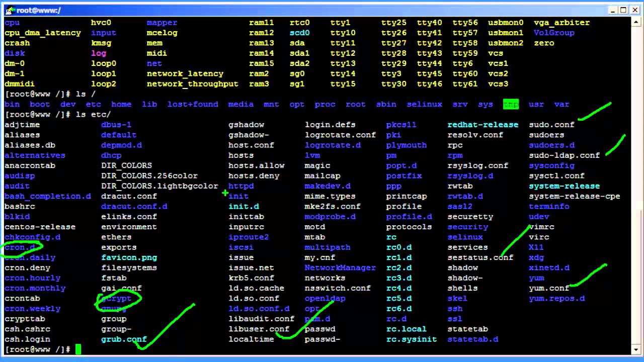Select 'sbin' in the root listing
The height and width of the screenshot is (362, 644).
coord(386,104)
